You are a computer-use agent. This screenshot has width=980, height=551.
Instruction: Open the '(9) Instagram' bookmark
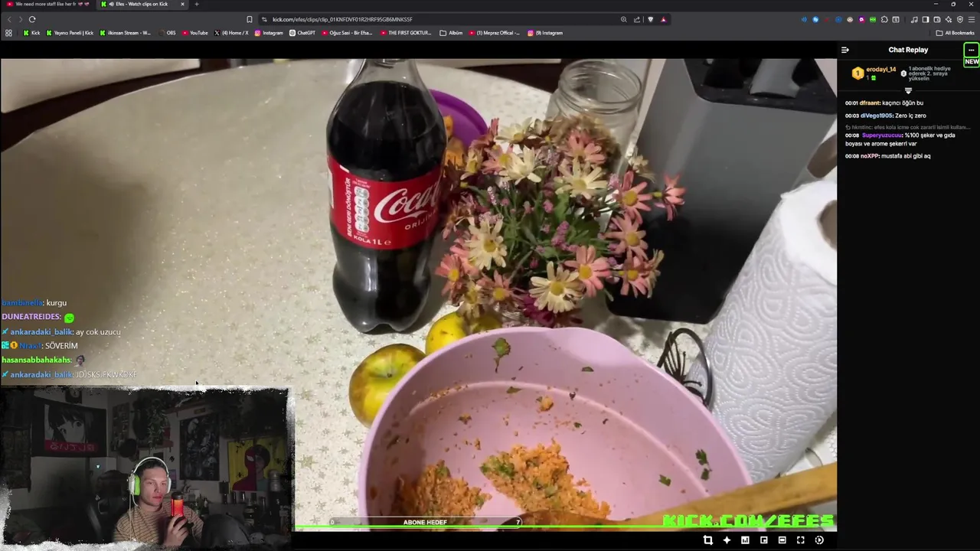(x=545, y=33)
